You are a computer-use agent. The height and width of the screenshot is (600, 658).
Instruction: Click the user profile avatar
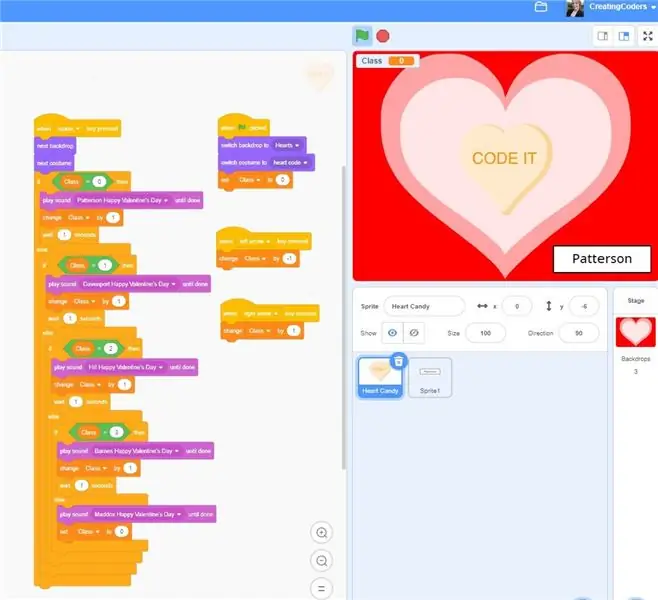tap(575, 8)
